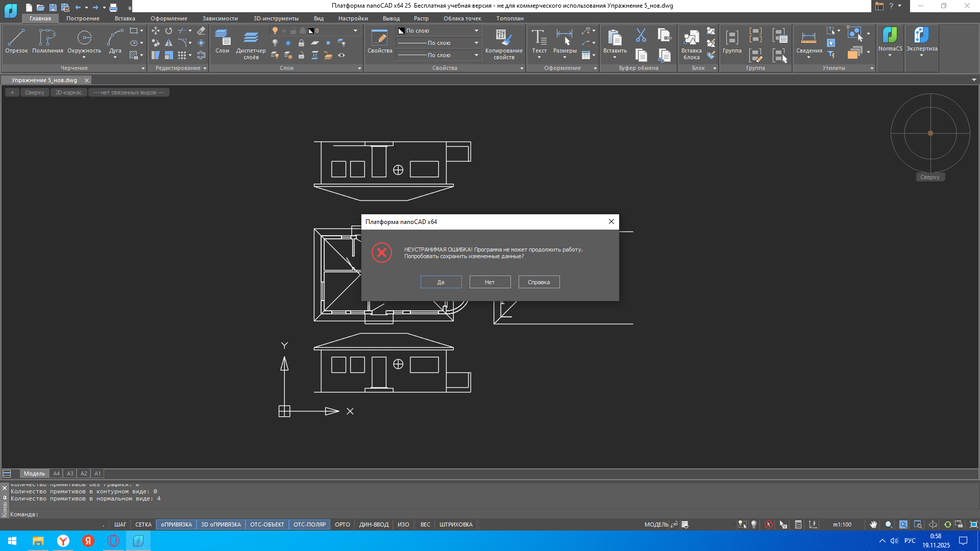Image resolution: width=980 pixels, height=551 pixels.
Task: Switch to the A4 layout tab
Action: (56, 473)
